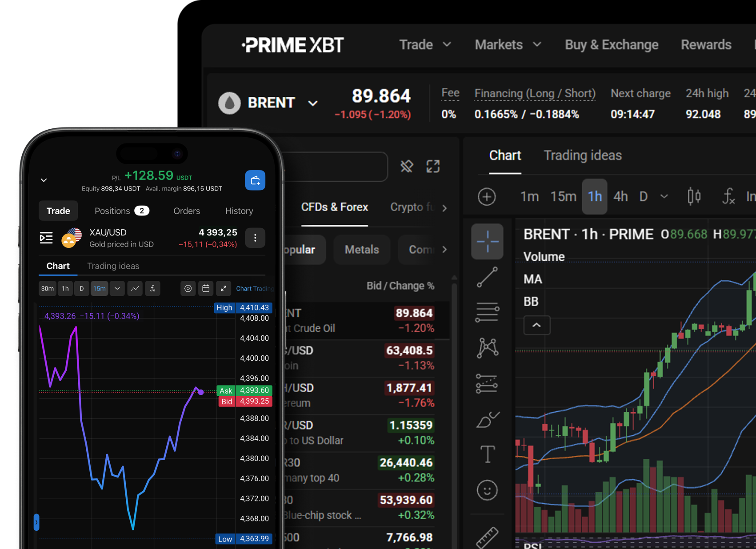Screen dimensions: 756x549
Task: Open the emoji icons tool
Action: [487, 490]
